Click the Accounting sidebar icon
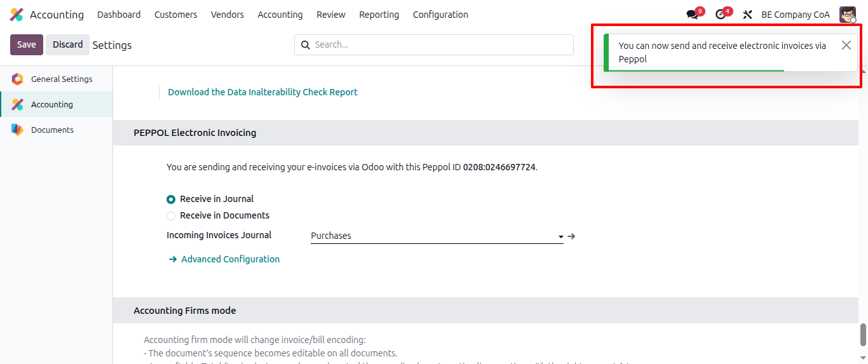This screenshot has width=868, height=364. tap(18, 104)
